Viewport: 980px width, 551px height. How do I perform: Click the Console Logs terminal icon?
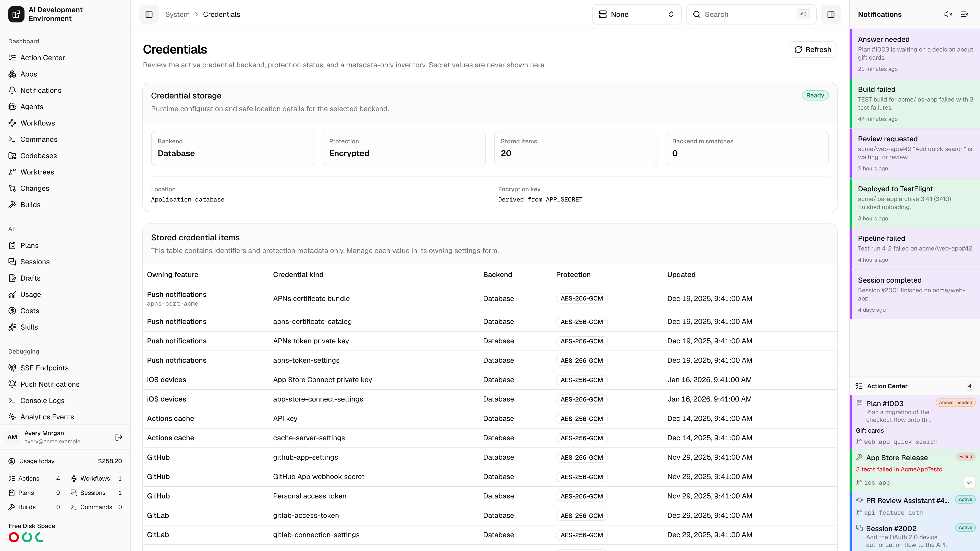point(12,400)
